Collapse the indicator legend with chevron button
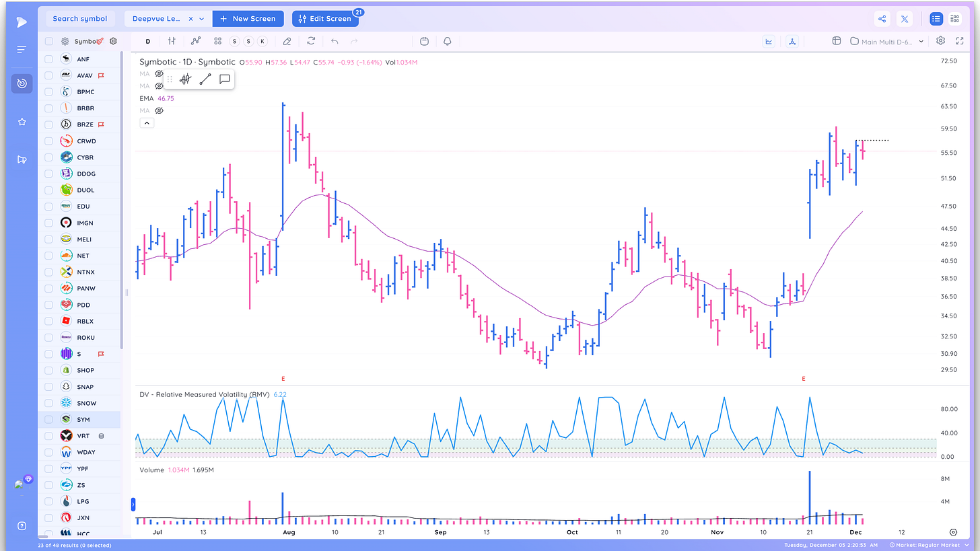The image size is (980, 551). coord(147,123)
